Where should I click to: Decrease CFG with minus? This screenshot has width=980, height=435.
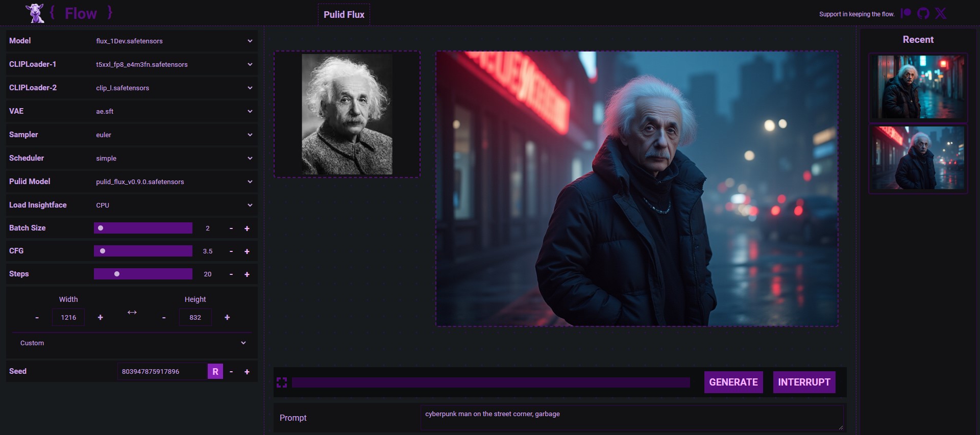(231, 251)
